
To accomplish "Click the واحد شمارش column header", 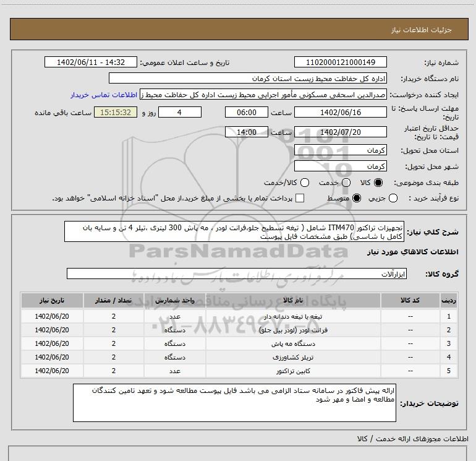I will pos(175,300).
